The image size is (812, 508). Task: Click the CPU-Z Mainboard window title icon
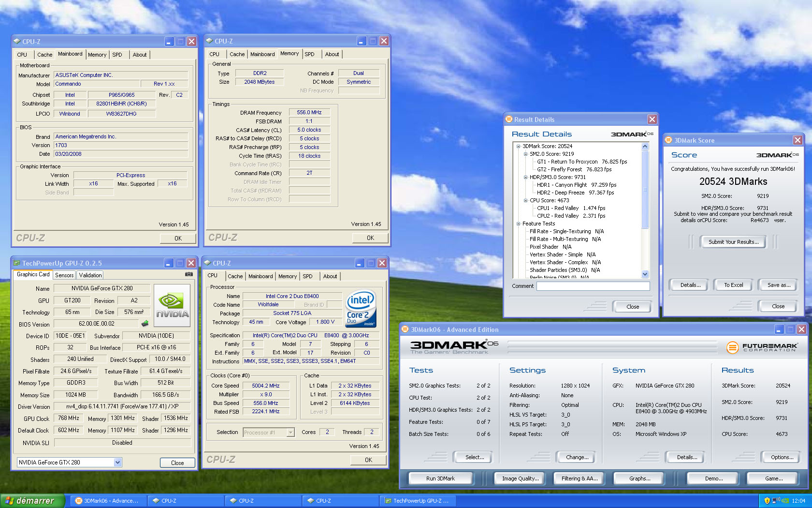[x=17, y=42]
